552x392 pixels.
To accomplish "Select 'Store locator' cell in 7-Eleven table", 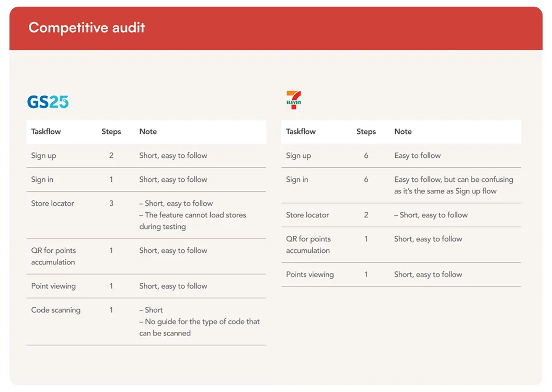I will (x=307, y=215).
